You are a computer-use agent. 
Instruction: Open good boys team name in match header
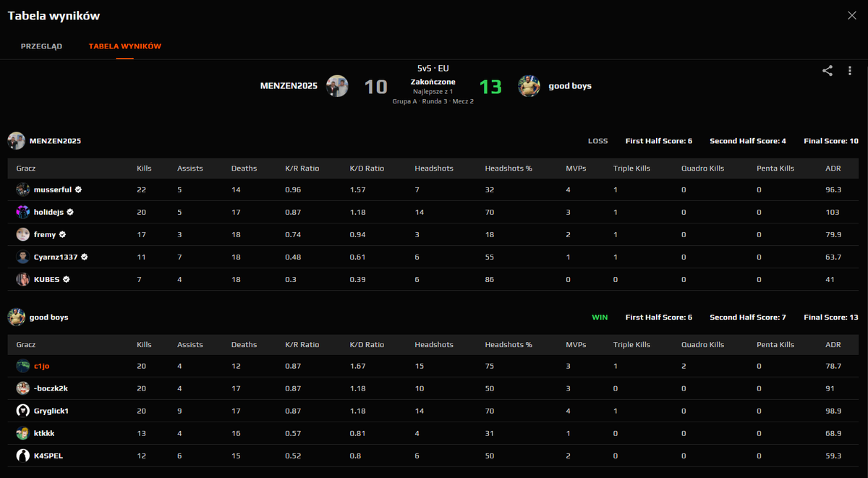pos(570,86)
